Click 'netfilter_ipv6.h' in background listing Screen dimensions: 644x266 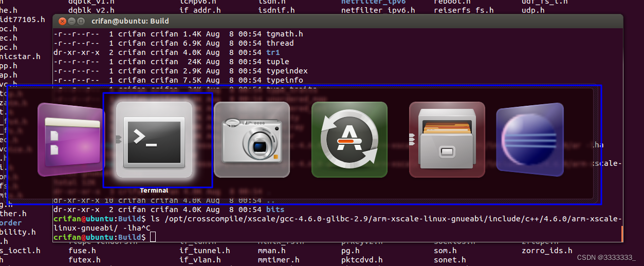[378, 10]
